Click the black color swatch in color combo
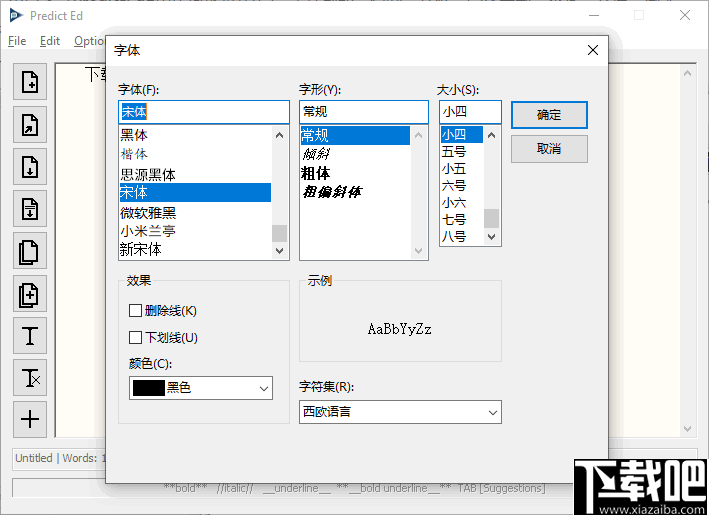This screenshot has height=515, width=709. 149,388
